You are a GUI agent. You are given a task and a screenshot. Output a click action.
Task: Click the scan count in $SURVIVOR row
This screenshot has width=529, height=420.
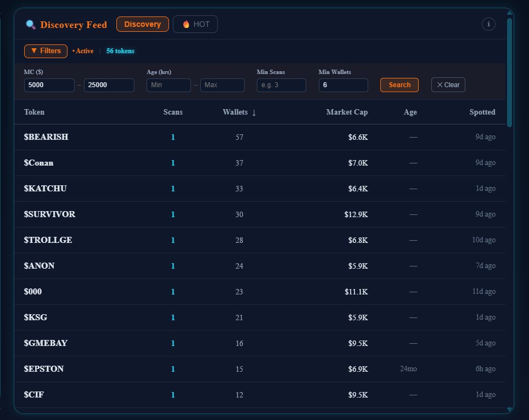click(x=173, y=214)
